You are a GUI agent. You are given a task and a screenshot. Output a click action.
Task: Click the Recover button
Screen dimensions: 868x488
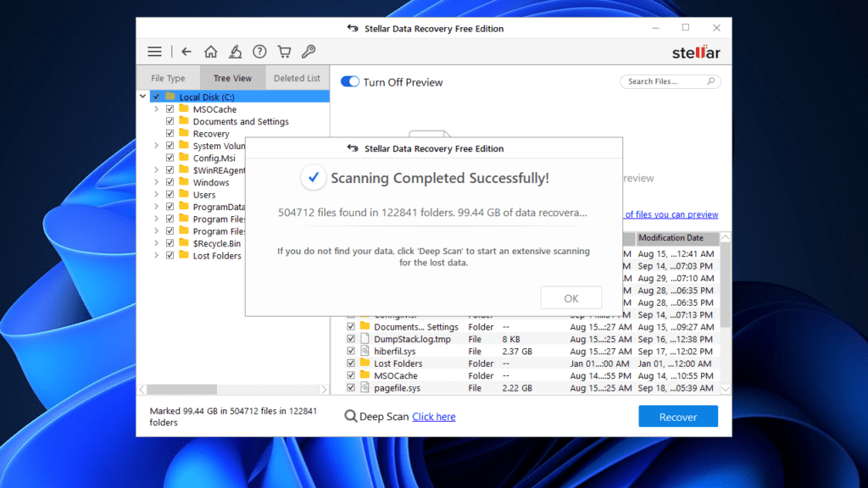tap(678, 417)
